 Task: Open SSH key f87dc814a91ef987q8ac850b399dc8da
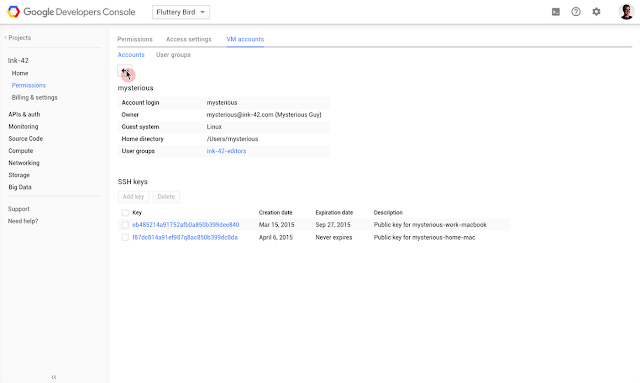click(x=185, y=237)
